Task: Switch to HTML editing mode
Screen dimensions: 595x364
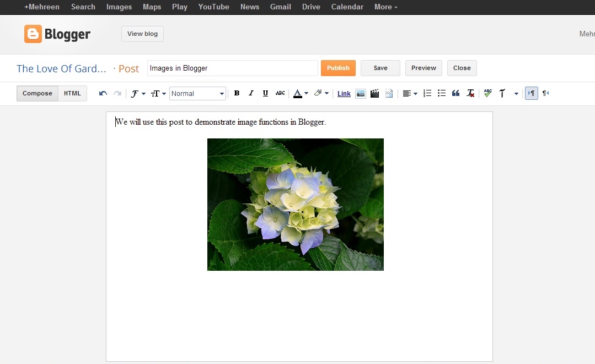Action: pos(72,93)
